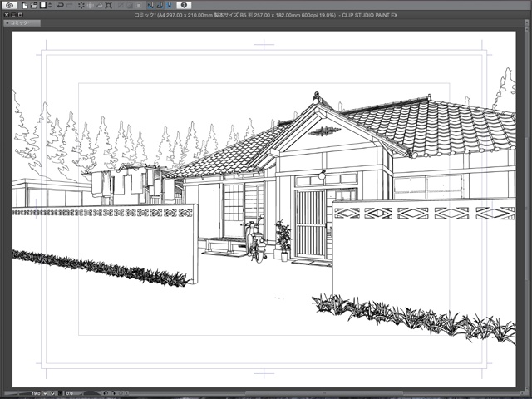Toggle Snap to Ruler
Screen dimensions: 532x399
150,6
